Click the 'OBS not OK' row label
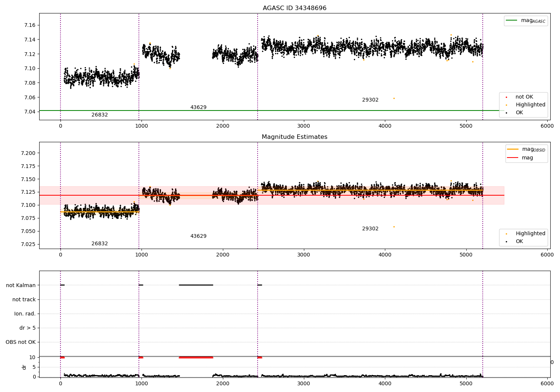560x392 pixels. click(21, 342)
